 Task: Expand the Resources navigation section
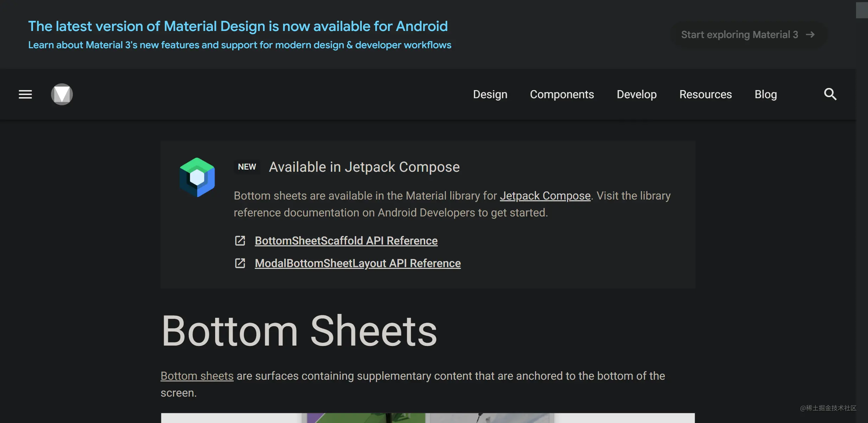(x=706, y=94)
